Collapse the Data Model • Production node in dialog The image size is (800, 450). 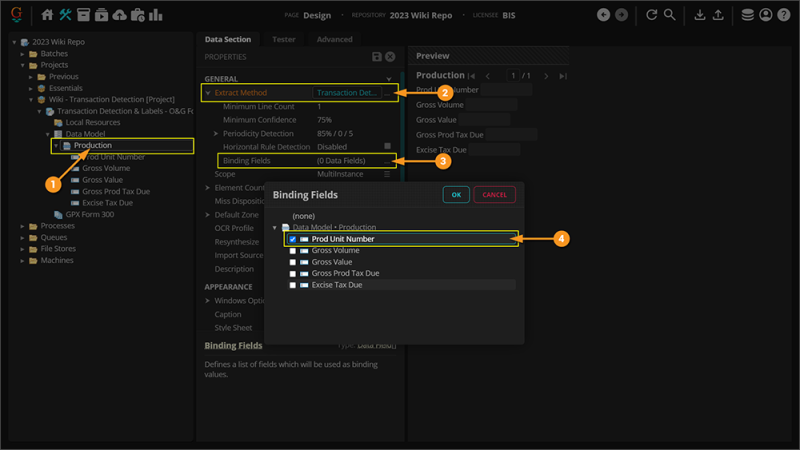[x=274, y=228]
